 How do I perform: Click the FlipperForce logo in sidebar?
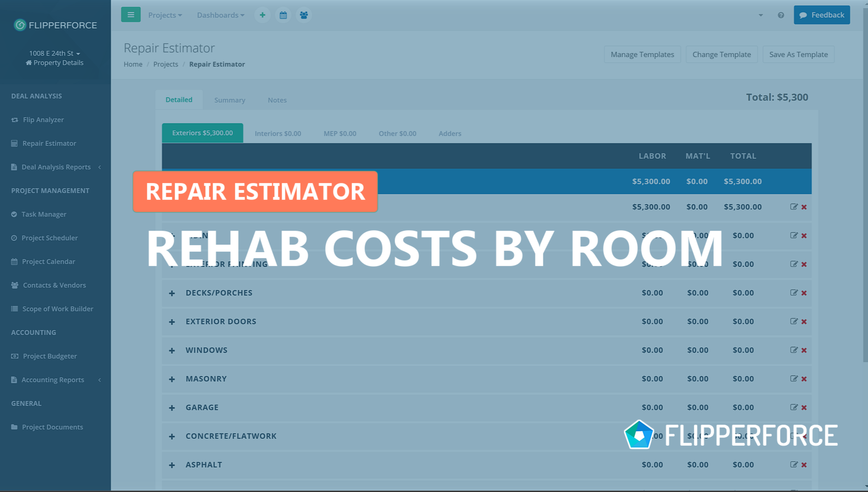55,25
